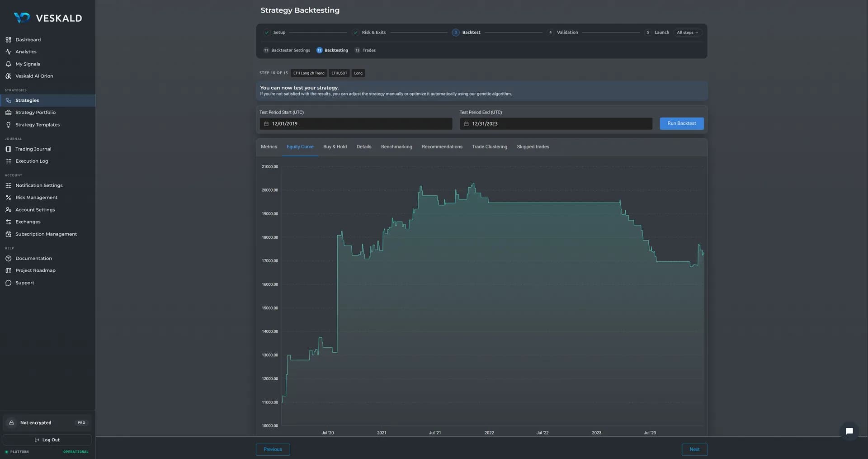Click the OPERATIONAL platform status text
Screen dimensions: 868x459
(76, 452)
